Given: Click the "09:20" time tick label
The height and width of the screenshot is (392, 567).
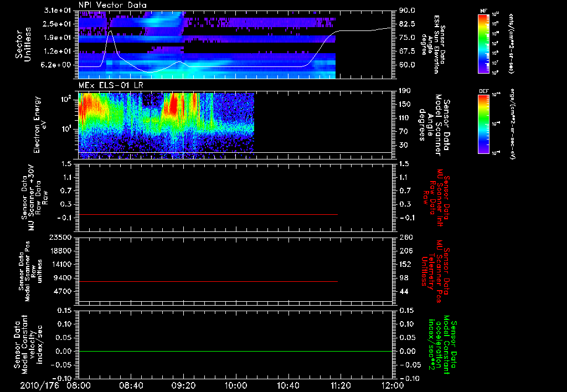Looking at the screenshot, I should tap(183, 385).
